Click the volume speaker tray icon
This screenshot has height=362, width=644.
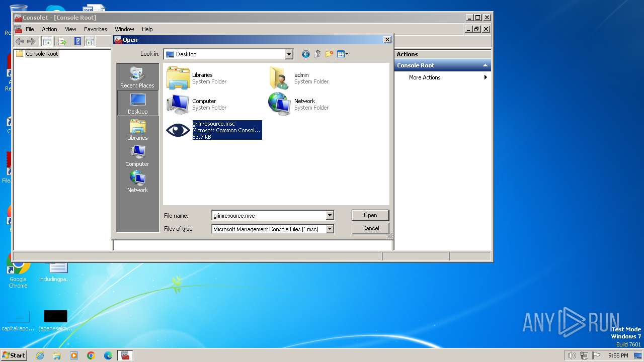(572, 355)
